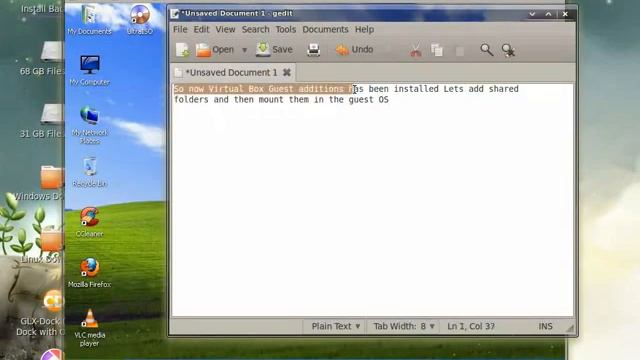Launch CCleaner from desktop
The height and width of the screenshot is (360, 640).
click(89, 222)
